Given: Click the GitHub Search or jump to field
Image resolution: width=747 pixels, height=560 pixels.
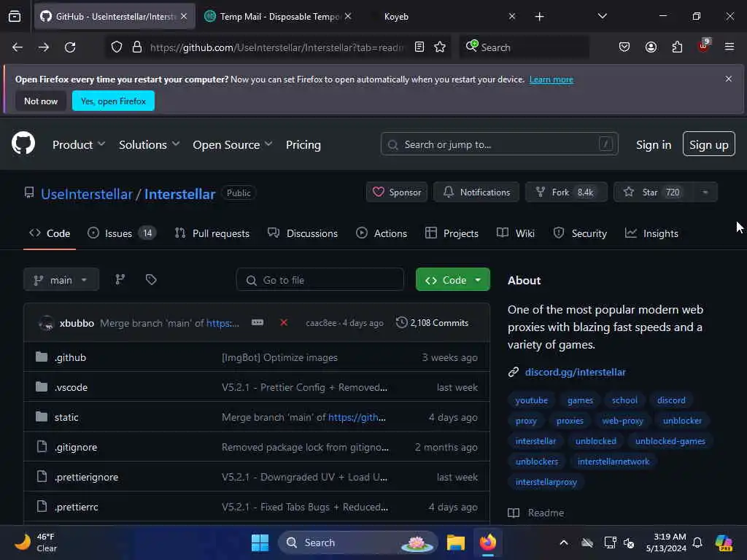Looking at the screenshot, I should pos(499,144).
